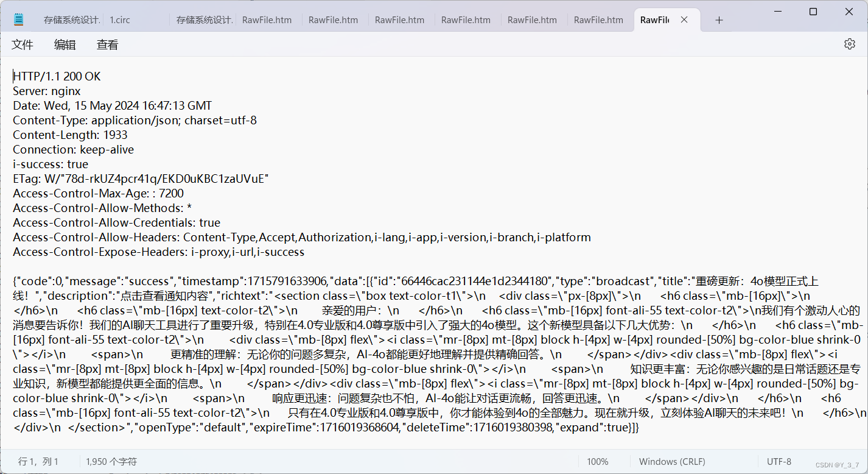The height and width of the screenshot is (474, 868).
Task: Click the 1,950 个字符 character count
Action: [x=111, y=462]
